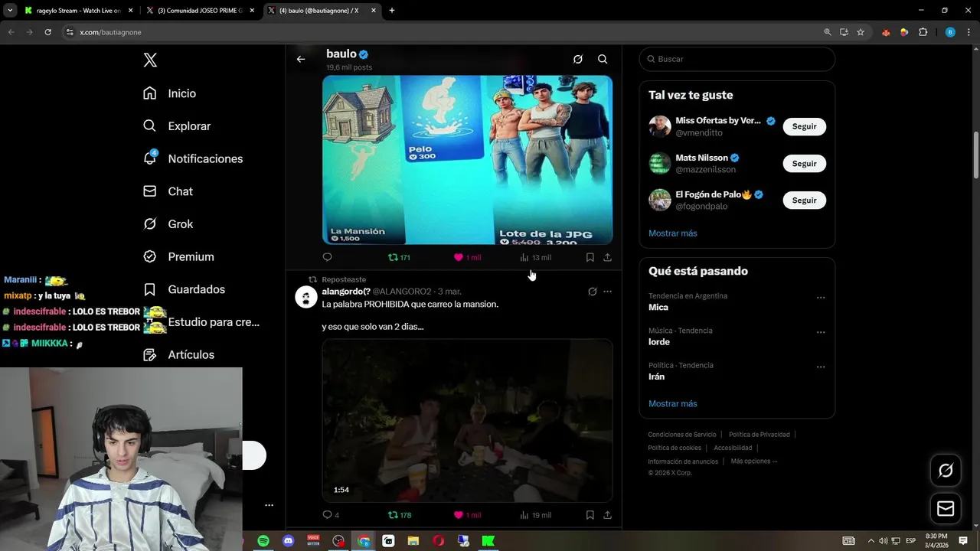Viewport: 980px width, 551px height.
Task: Go back using profile header arrow
Action: click(301, 59)
